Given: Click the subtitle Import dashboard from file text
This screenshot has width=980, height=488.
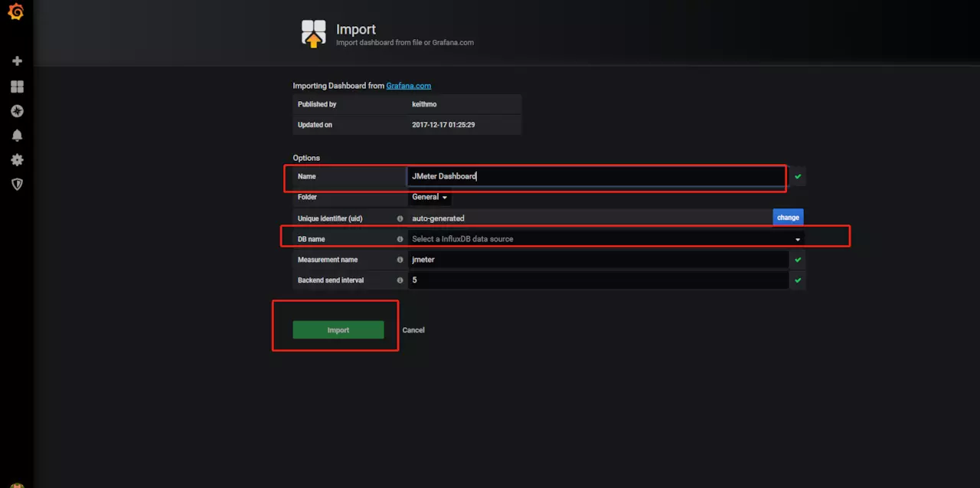Looking at the screenshot, I should coord(405,43).
